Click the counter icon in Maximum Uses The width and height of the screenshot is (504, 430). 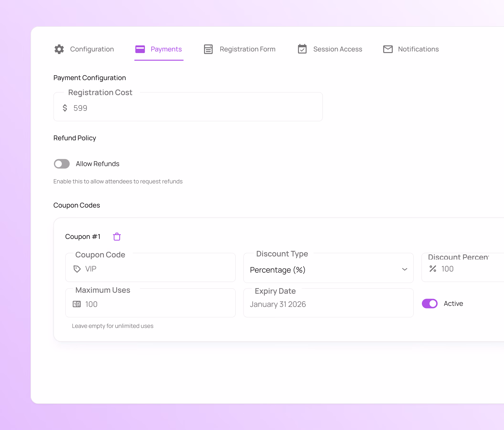pos(77,304)
